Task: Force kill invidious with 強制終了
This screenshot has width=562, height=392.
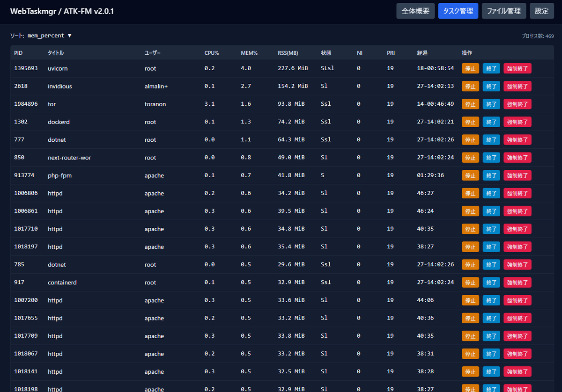Action: coord(518,86)
